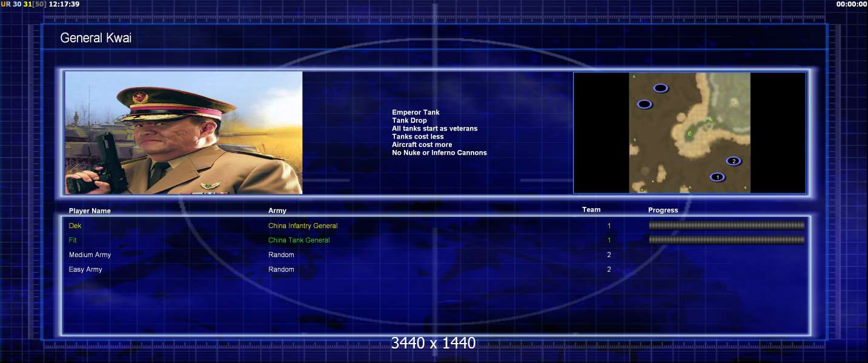The width and height of the screenshot is (868, 363).
Task: Click team number for Easy Army
Action: tap(609, 269)
